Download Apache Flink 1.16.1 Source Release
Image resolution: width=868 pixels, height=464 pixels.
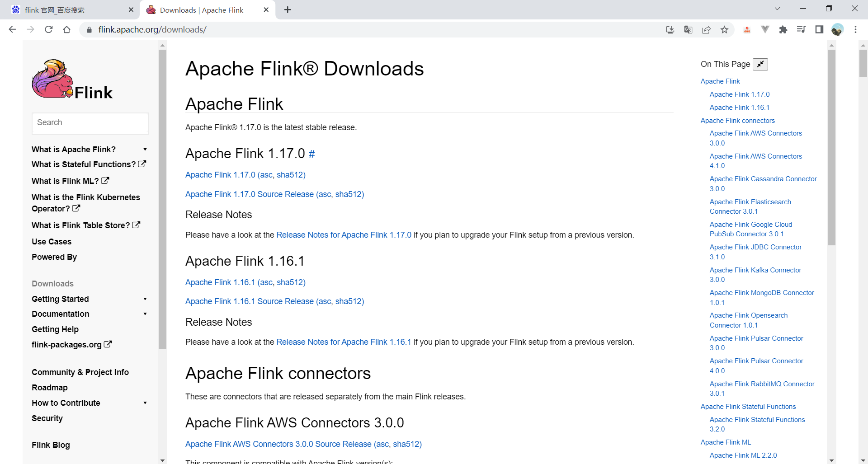click(x=250, y=301)
